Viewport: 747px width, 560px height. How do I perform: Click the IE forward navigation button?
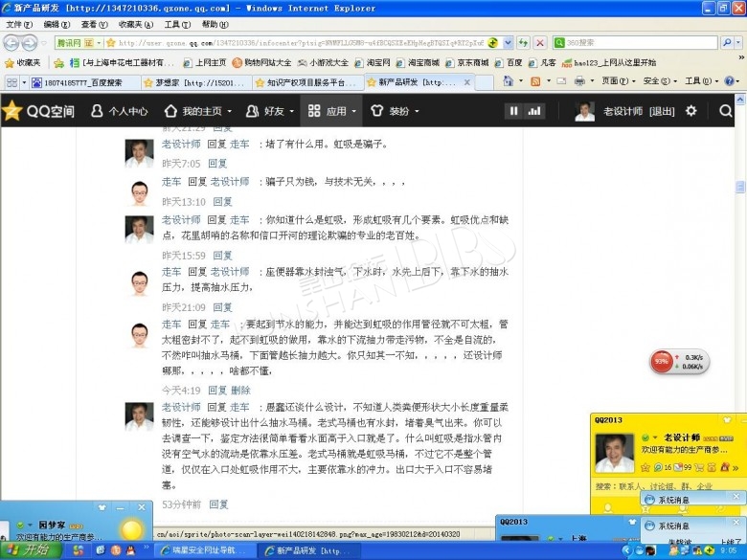pos(30,43)
